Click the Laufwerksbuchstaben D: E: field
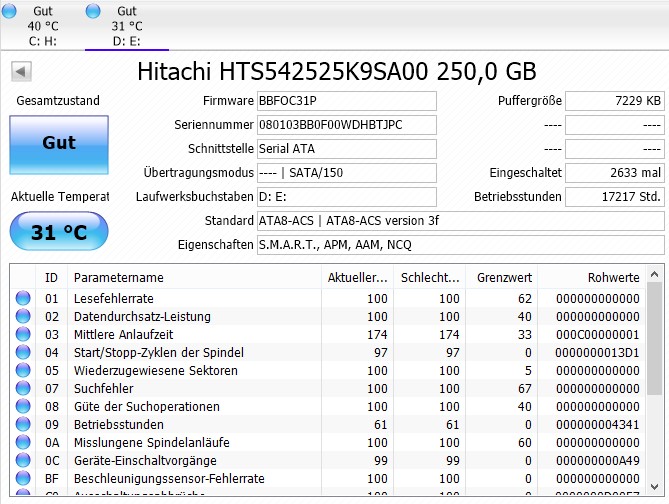The width and height of the screenshot is (669, 504). pyautogui.click(x=346, y=197)
